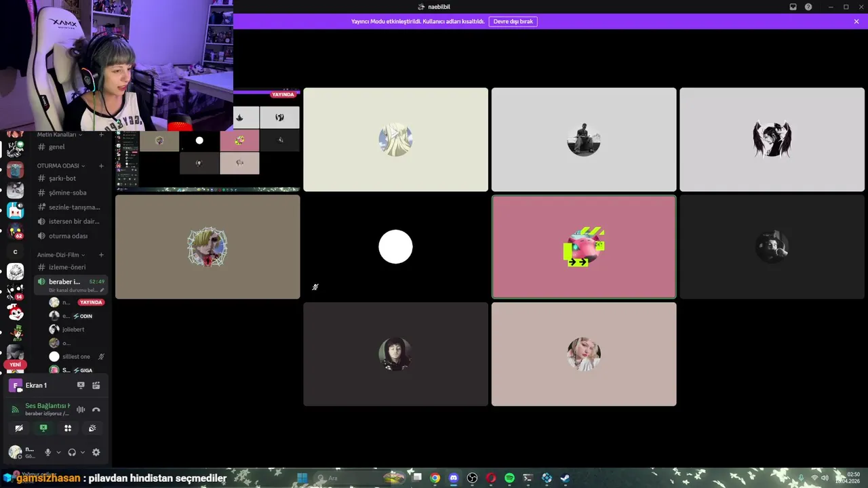Screen dimensions: 868x488
Task: Open the server with letter C icon
Action: coord(15,251)
